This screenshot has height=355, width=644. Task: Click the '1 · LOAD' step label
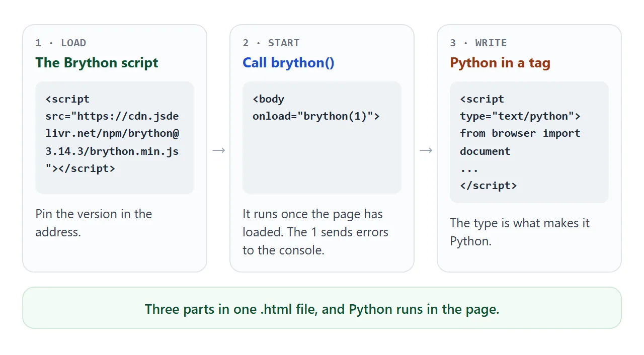click(61, 43)
